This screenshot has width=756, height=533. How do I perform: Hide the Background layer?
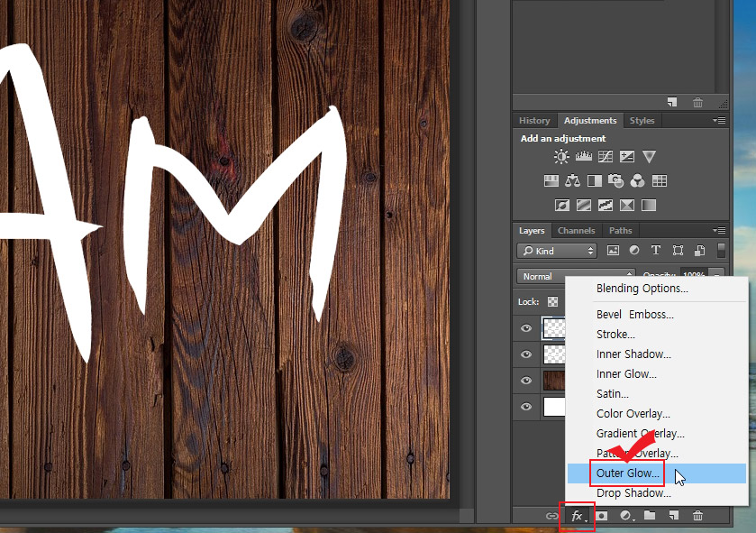point(528,404)
